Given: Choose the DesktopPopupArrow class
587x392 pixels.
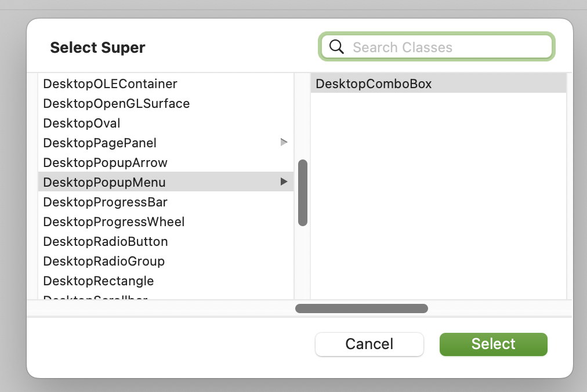Looking at the screenshot, I should 166,162.
